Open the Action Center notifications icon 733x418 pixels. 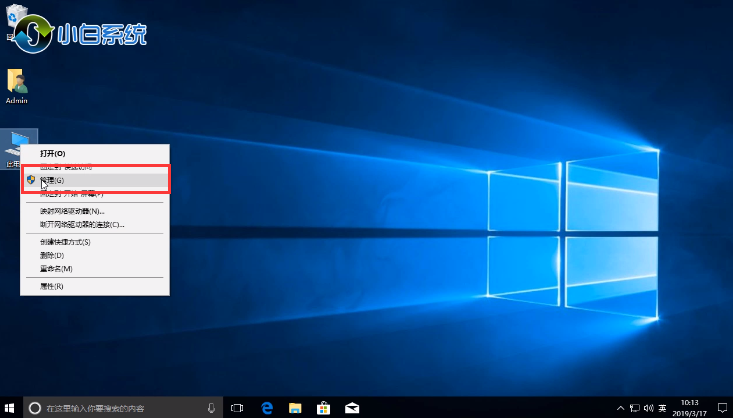point(722,408)
